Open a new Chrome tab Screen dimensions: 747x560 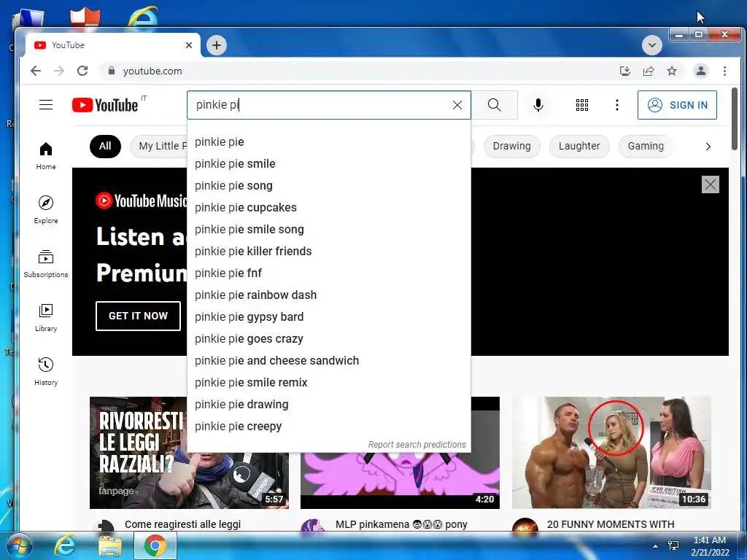217,45
